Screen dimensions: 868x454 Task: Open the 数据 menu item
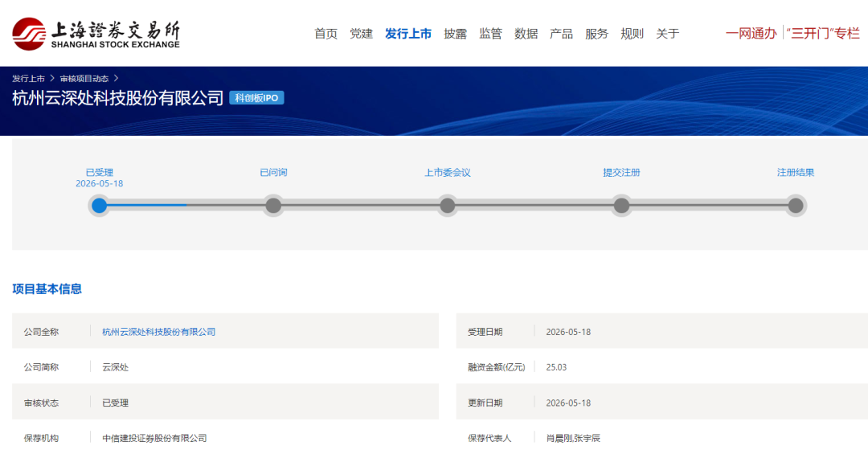[526, 34]
